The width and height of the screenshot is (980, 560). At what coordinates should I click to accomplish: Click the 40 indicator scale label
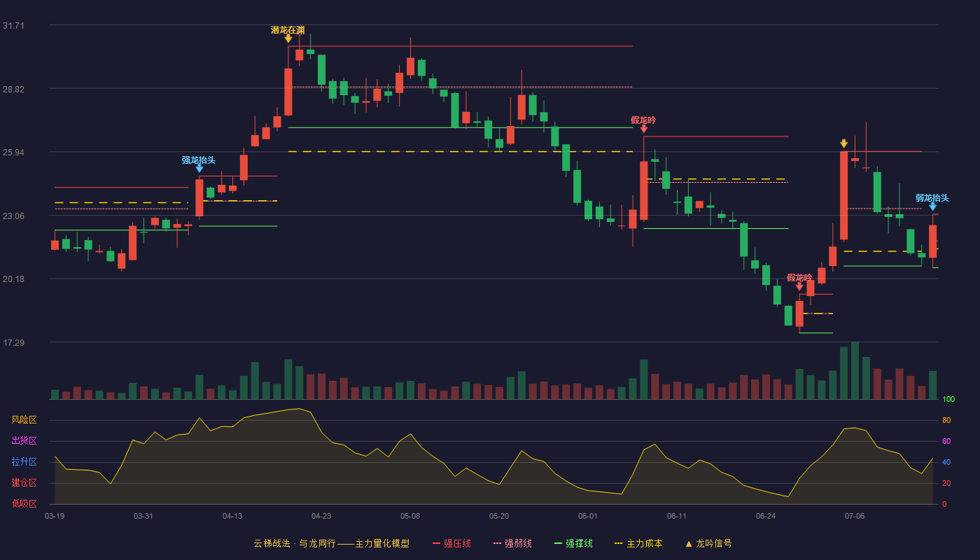point(946,463)
